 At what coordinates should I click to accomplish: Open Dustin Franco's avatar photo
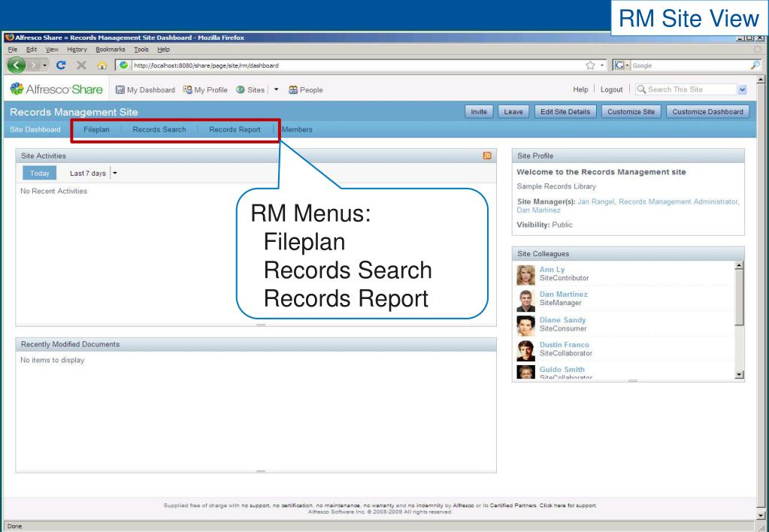point(525,351)
